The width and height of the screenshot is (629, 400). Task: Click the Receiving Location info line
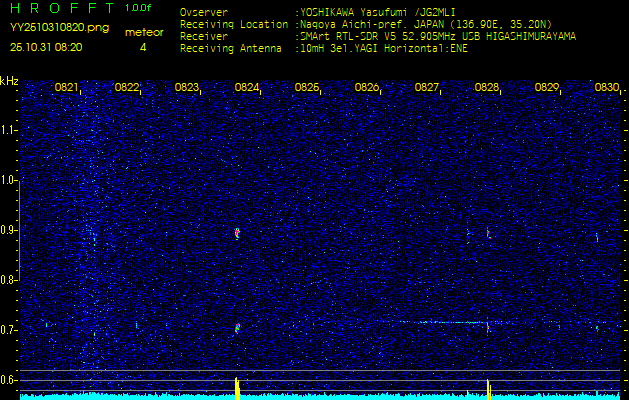376,24
